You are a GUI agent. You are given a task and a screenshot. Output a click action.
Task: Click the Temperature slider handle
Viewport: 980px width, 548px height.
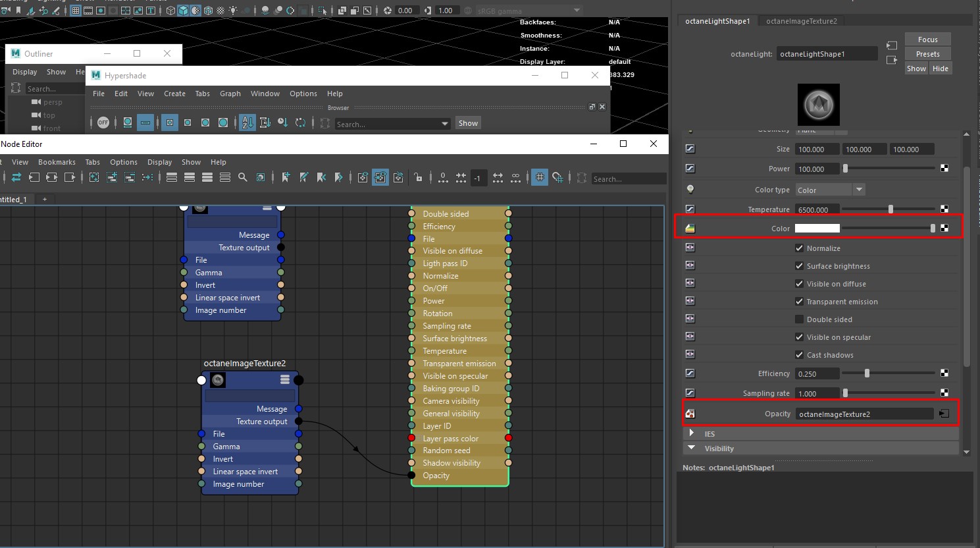coord(890,209)
